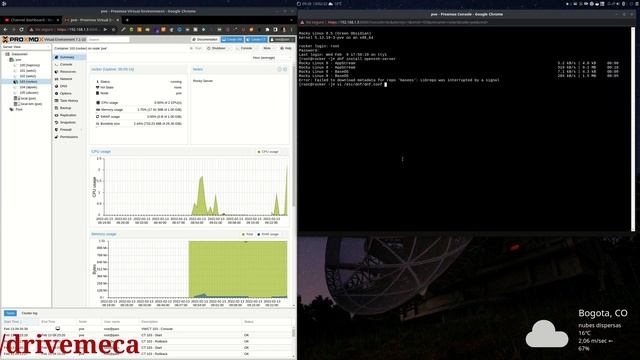The image size is (640, 360).
Task: Open Backup in container side menu
Action: pos(69,108)
